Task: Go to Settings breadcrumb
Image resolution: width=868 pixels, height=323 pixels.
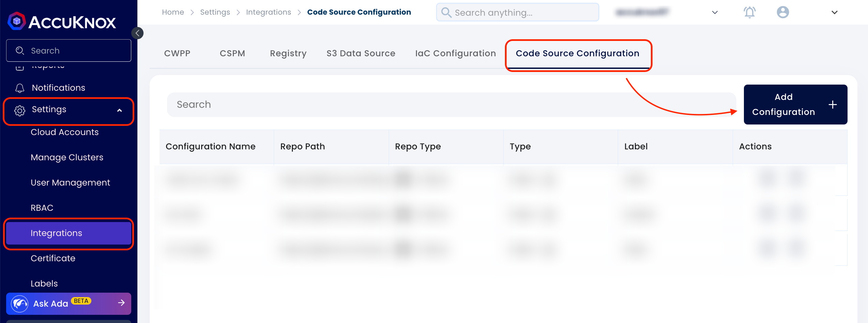Action: 215,12
